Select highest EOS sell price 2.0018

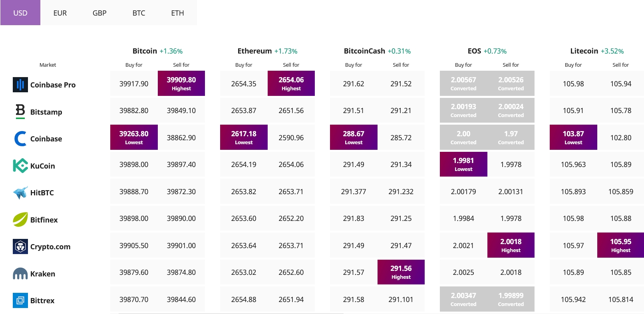tap(511, 245)
